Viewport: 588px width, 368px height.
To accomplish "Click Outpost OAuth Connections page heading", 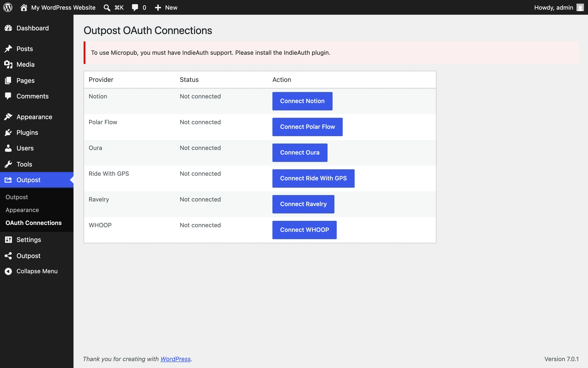I will coord(148,31).
